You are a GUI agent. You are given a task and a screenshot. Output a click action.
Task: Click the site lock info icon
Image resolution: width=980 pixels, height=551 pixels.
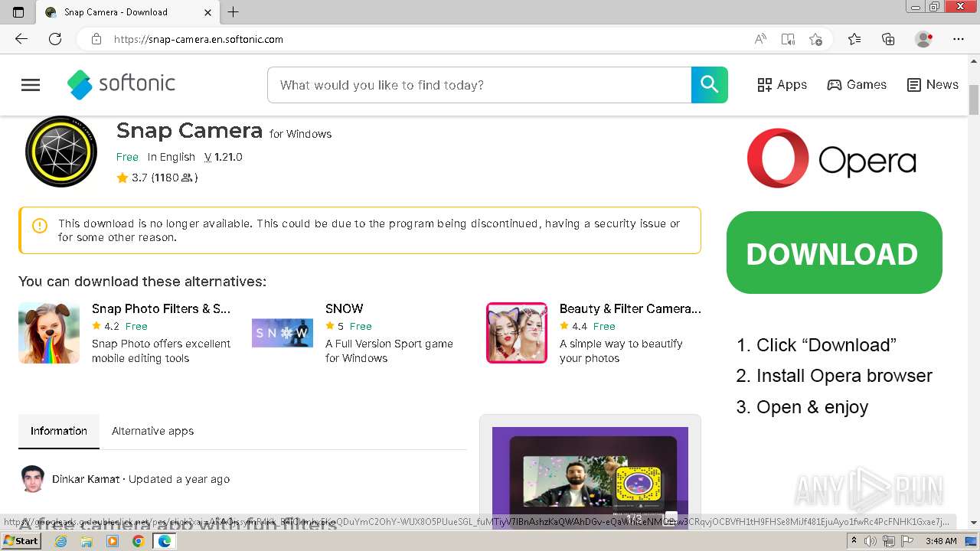point(96,39)
